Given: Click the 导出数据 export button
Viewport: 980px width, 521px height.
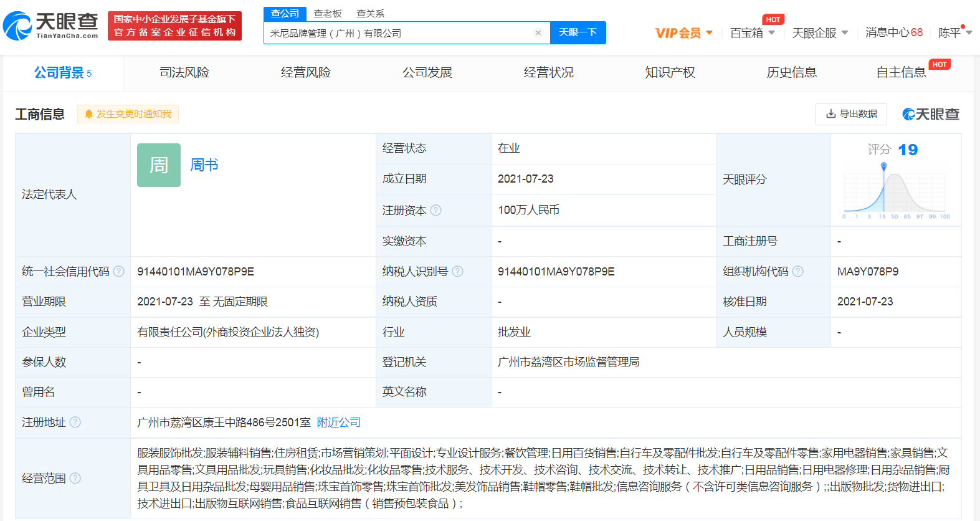Looking at the screenshot, I should (x=851, y=114).
